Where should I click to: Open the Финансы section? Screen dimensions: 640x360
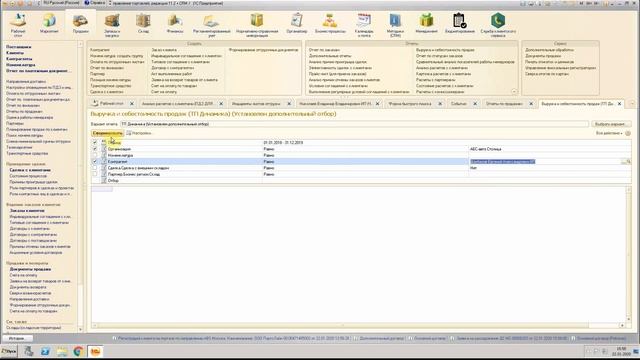point(175,23)
